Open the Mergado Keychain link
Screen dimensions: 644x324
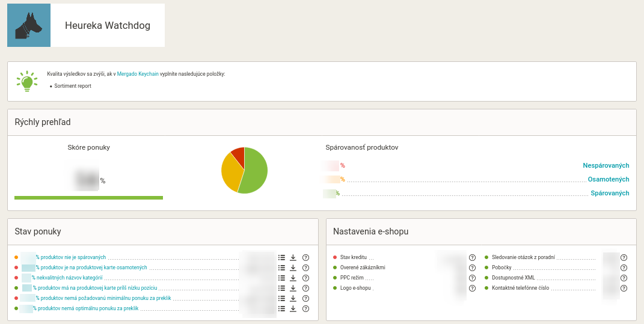point(138,74)
